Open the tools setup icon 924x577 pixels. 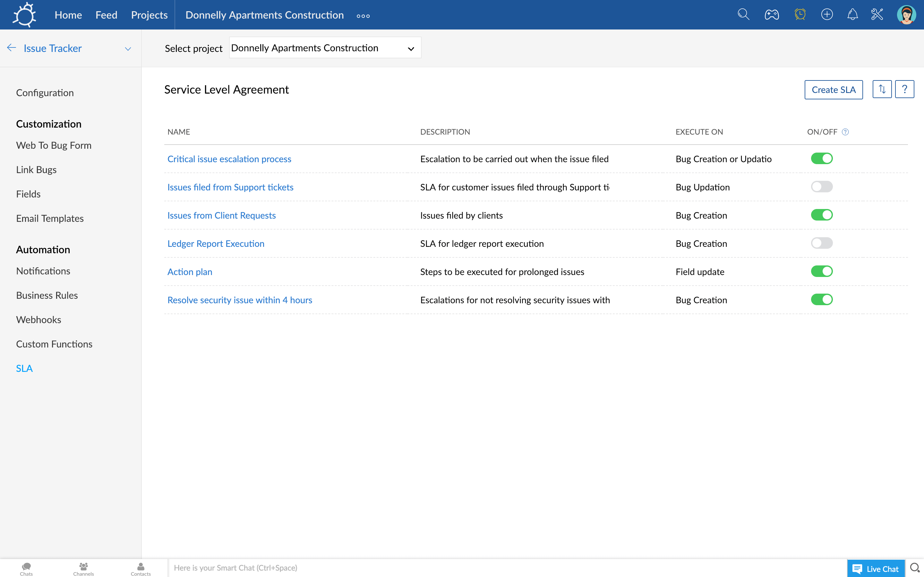pyautogui.click(x=877, y=14)
